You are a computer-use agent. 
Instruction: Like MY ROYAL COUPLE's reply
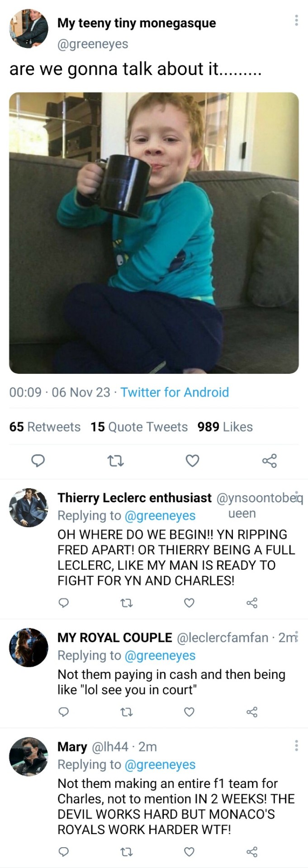189,712
